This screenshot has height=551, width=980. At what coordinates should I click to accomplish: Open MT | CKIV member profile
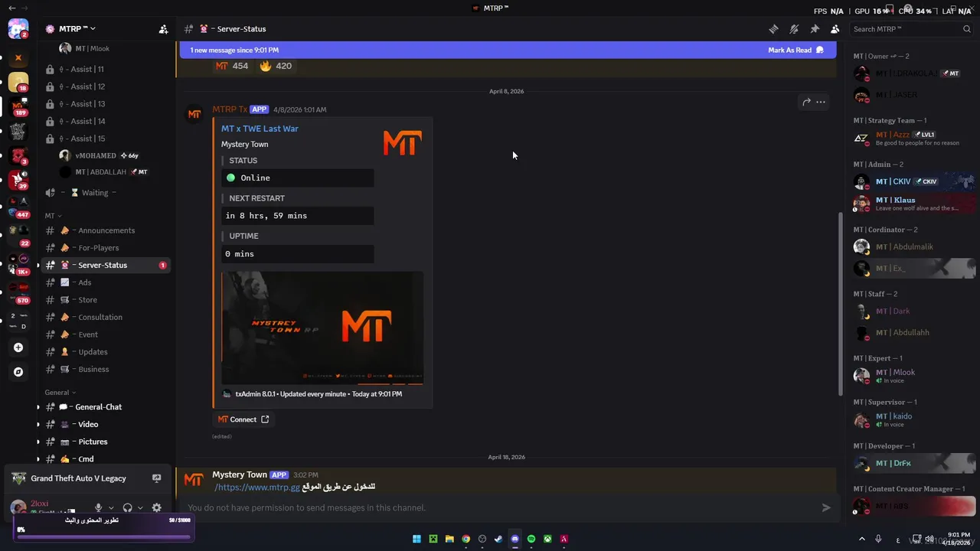(x=913, y=182)
